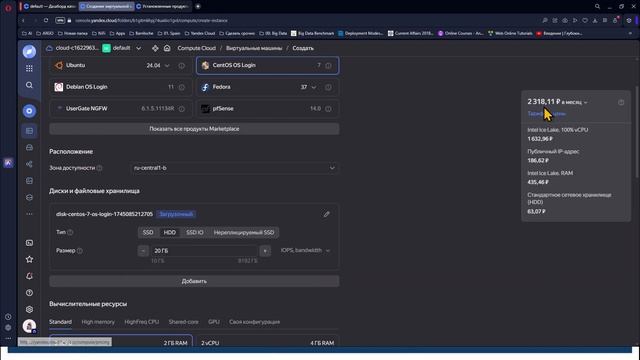The image size is (640, 360).
Task: Open the Yandex Cloud logo home icon
Action: tap(29, 51)
